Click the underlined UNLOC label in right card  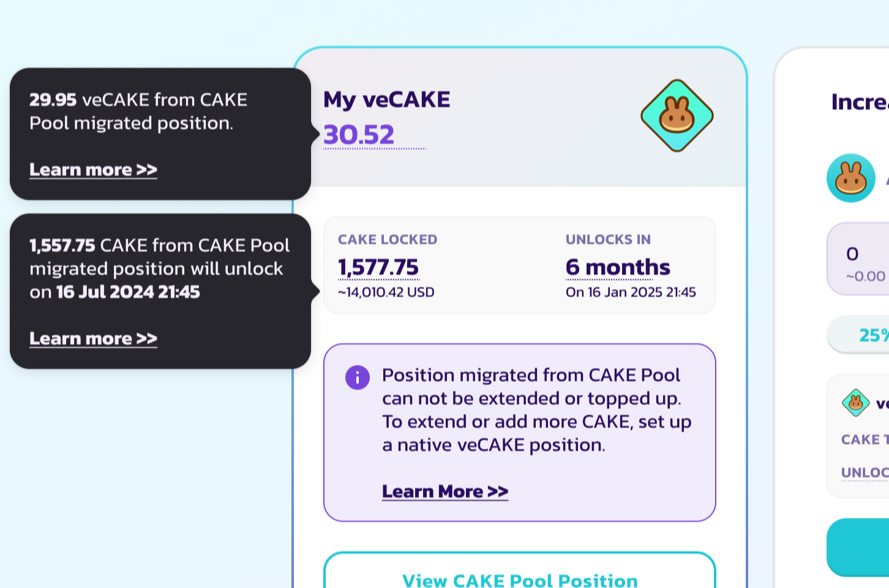[x=865, y=472]
